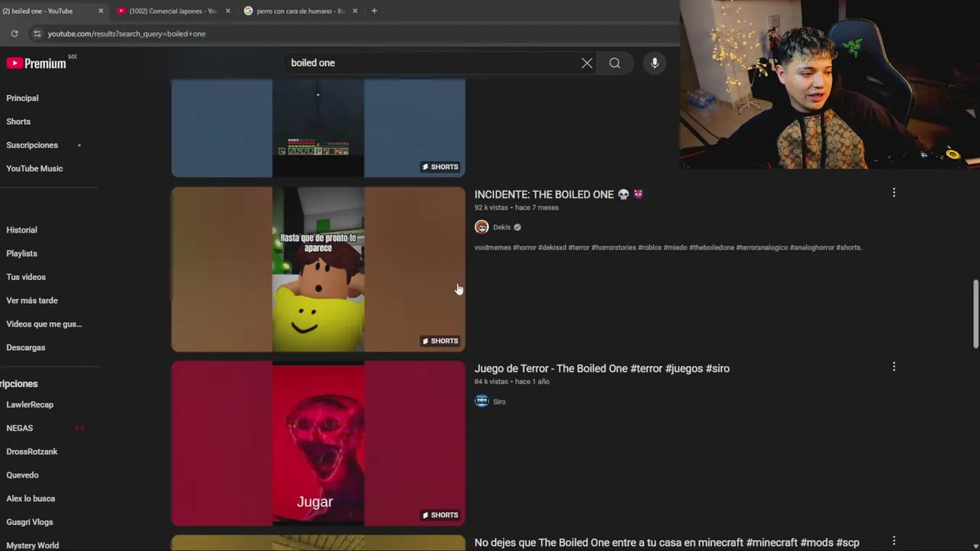The width and height of the screenshot is (980, 551).
Task: Open Alex lo busca channel
Action: point(31,499)
